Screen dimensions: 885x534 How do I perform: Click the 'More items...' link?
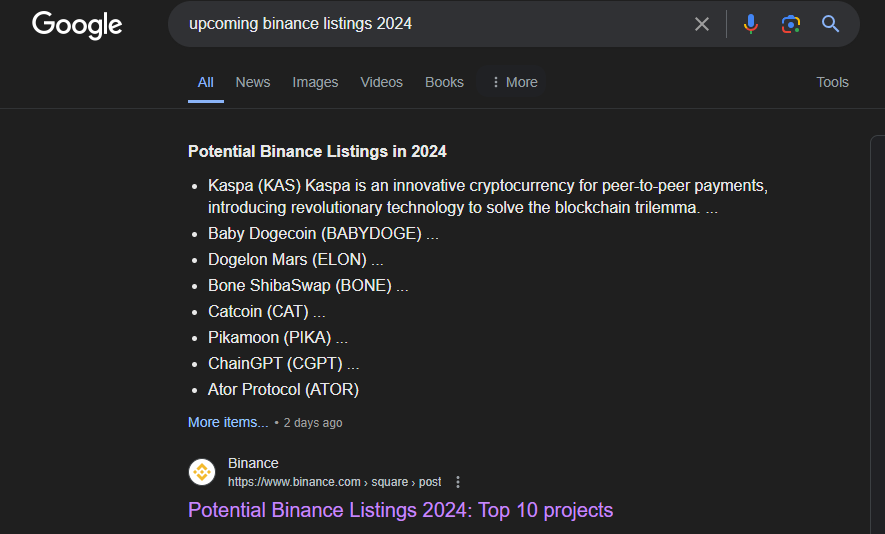pos(228,422)
